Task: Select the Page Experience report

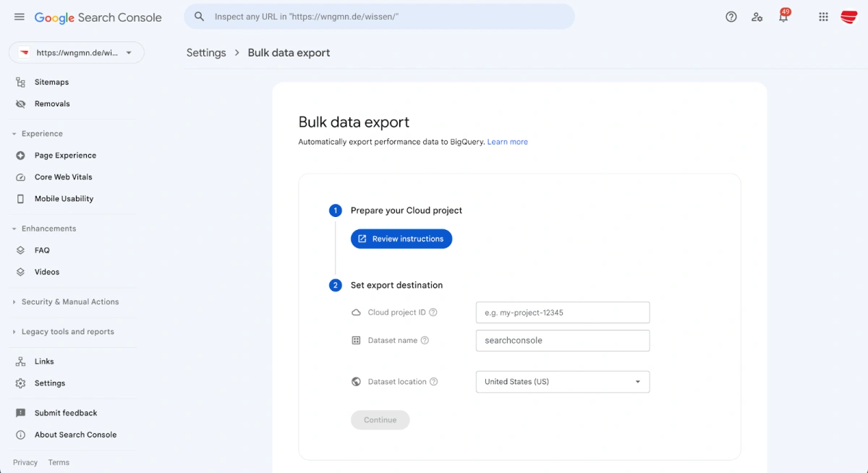Action: coord(65,155)
